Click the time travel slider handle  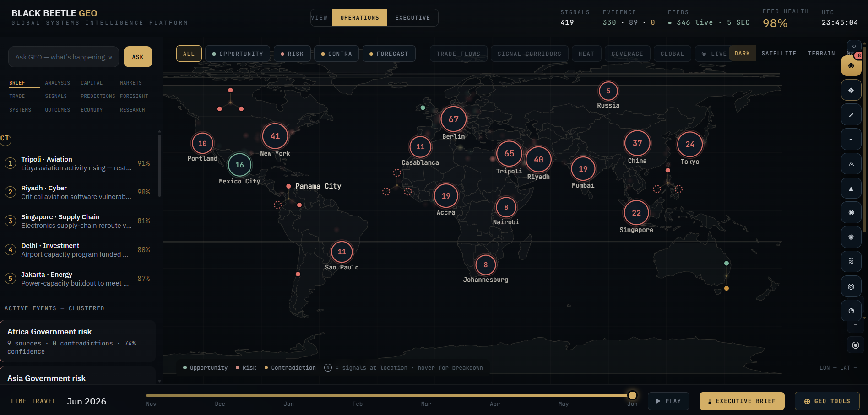coord(632,395)
